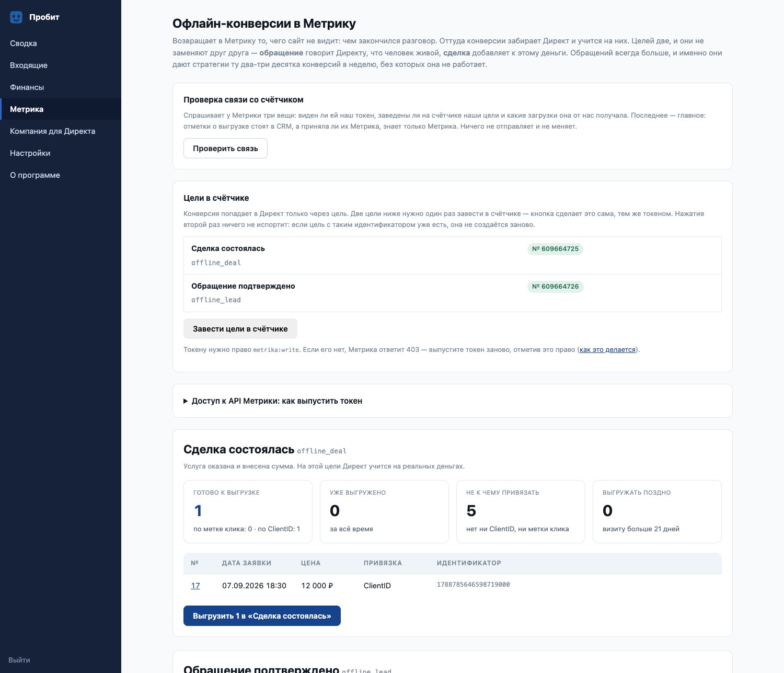Open Компания для Директа page
The image size is (784, 673).
point(53,131)
